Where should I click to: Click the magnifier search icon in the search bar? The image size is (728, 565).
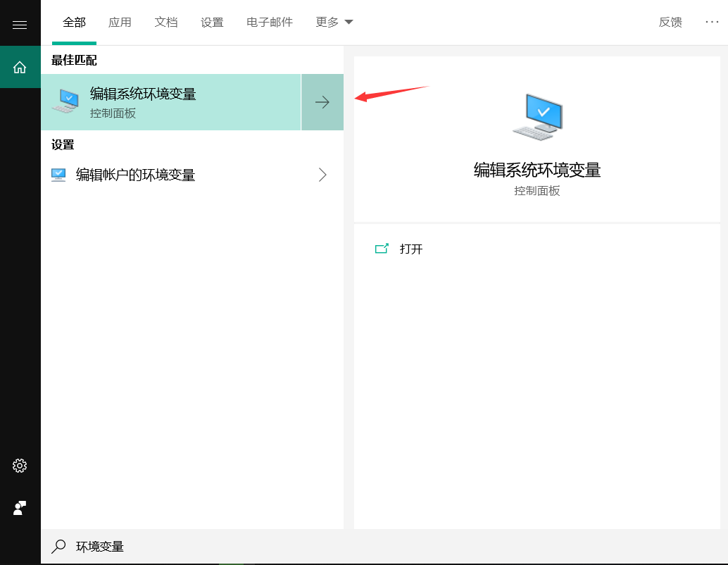point(59,547)
